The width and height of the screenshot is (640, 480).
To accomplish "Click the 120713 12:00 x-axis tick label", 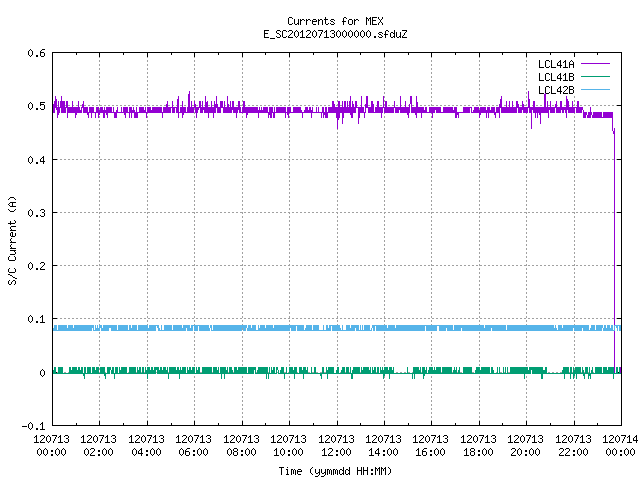I will coord(336,446).
